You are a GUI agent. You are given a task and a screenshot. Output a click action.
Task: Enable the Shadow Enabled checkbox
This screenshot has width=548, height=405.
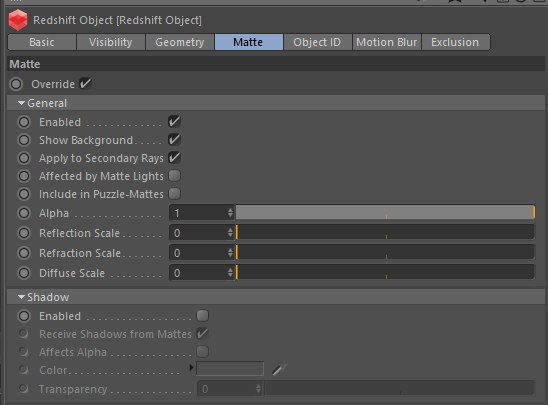202,316
